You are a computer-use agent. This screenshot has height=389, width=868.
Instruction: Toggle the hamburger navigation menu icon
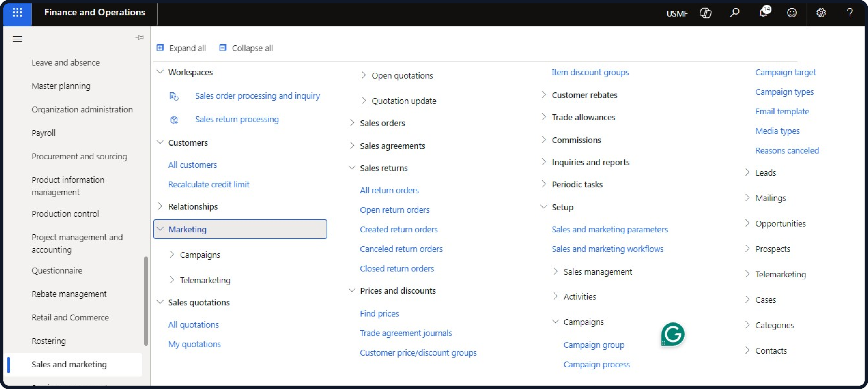[18, 39]
